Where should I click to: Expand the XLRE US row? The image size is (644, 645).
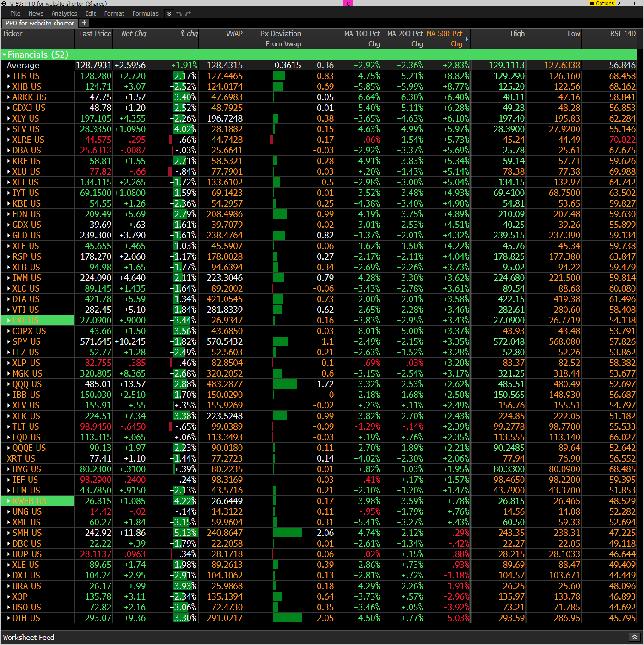8,140
